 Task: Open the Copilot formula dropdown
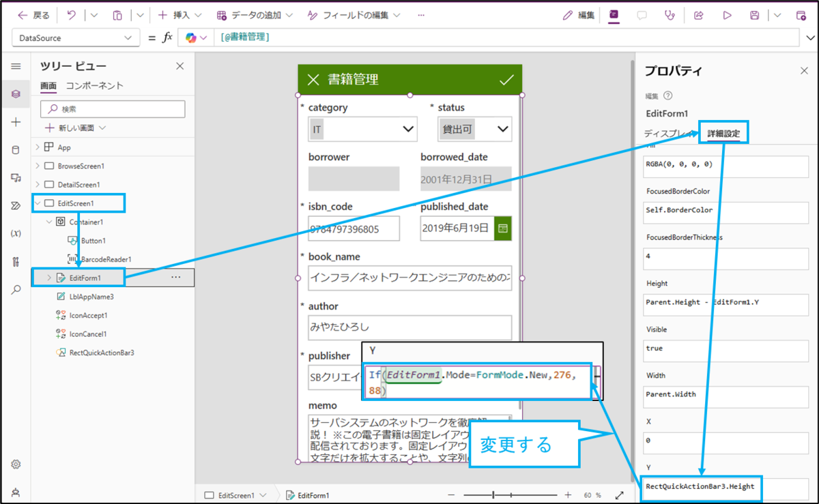click(196, 38)
